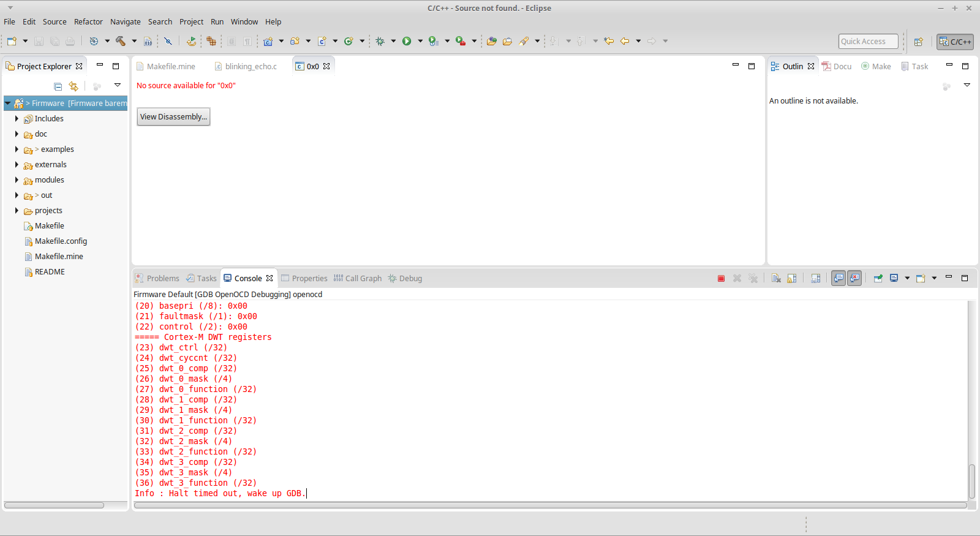Screen dimensions: 980x536
Task: Open Makefile.config in Project Explorer
Action: tap(61, 241)
